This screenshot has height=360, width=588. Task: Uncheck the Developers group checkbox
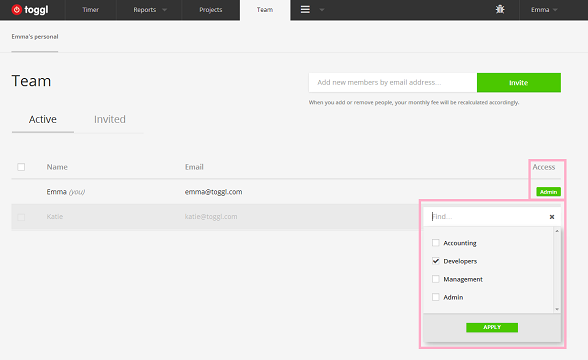pos(435,261)
